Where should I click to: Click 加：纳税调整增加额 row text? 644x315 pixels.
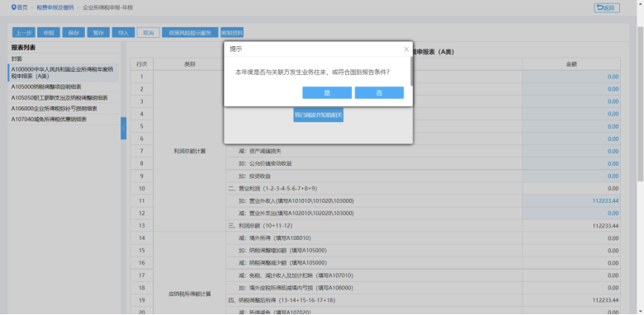pyautogui.click(x=282, y=250)
